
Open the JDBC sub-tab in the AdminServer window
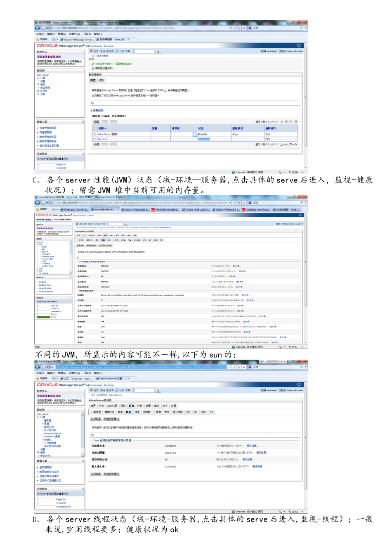tap(203, 412)
